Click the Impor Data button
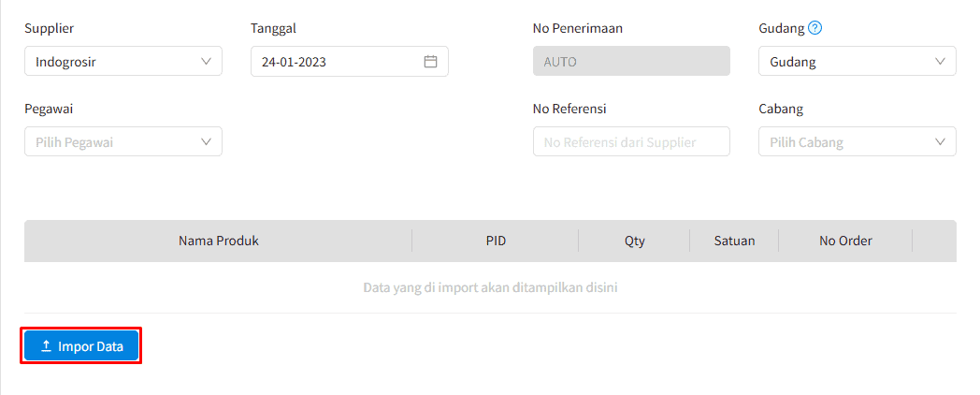Viewport: 980px width, 395px height. (x=81, y=346)
